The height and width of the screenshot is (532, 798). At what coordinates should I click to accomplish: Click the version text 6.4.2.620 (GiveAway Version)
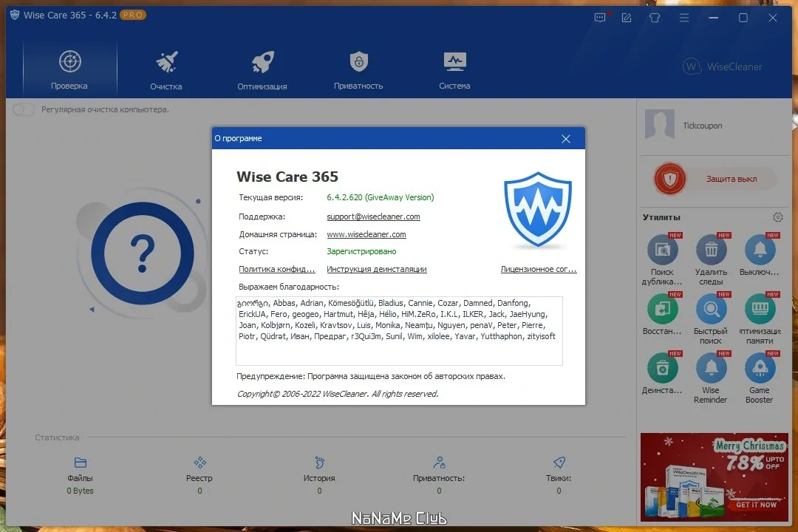[x=381, y=197]
